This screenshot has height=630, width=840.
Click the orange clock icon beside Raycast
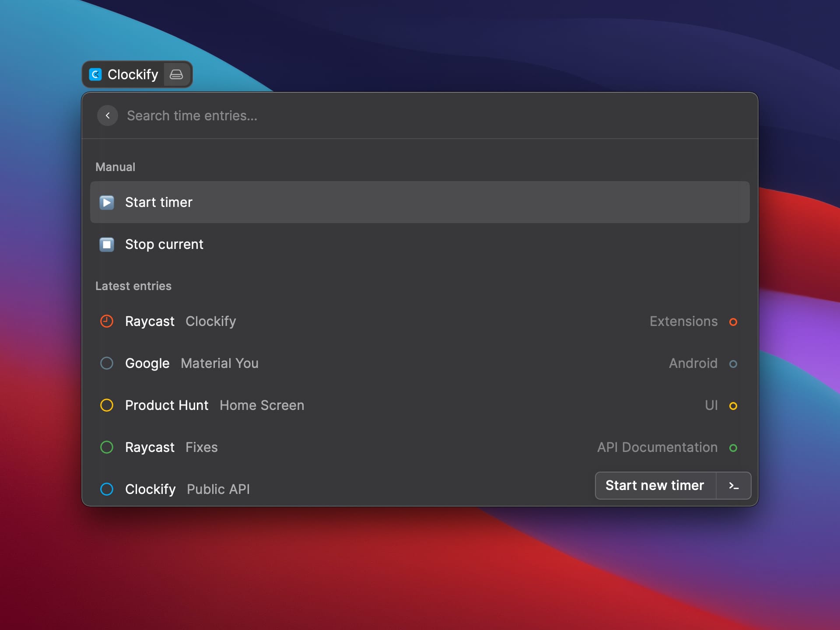[107, 322]
